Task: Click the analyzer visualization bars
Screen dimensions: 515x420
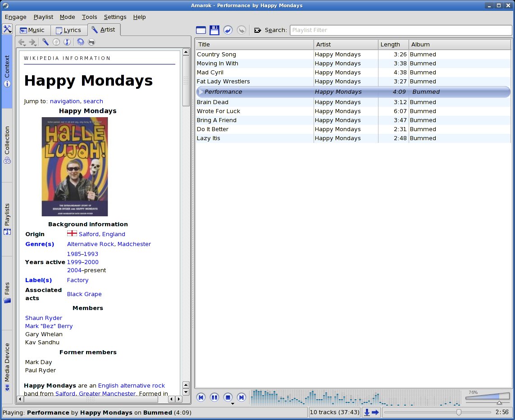Action: coord(355,397)
